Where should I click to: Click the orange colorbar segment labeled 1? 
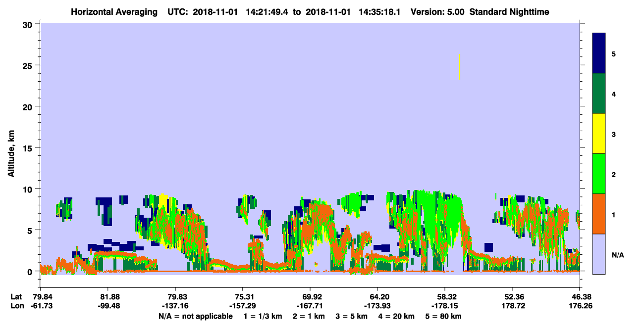599,214
